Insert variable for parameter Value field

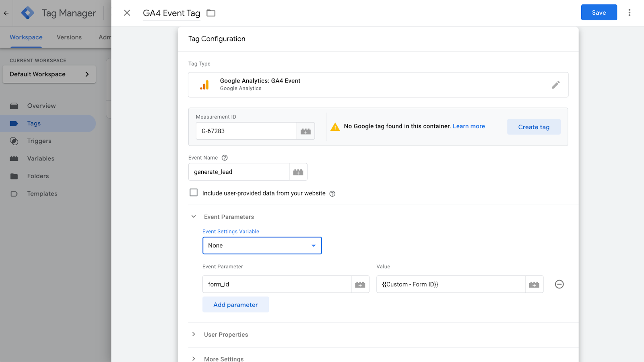pyautogui.click(x=534, y=284)
